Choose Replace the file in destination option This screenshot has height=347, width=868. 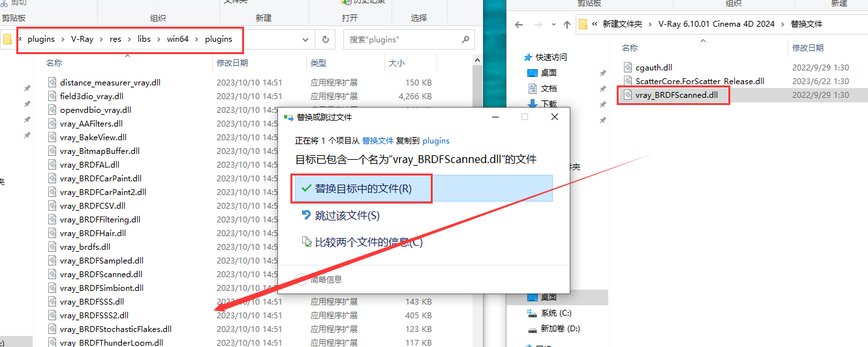(x=424, y=189)
